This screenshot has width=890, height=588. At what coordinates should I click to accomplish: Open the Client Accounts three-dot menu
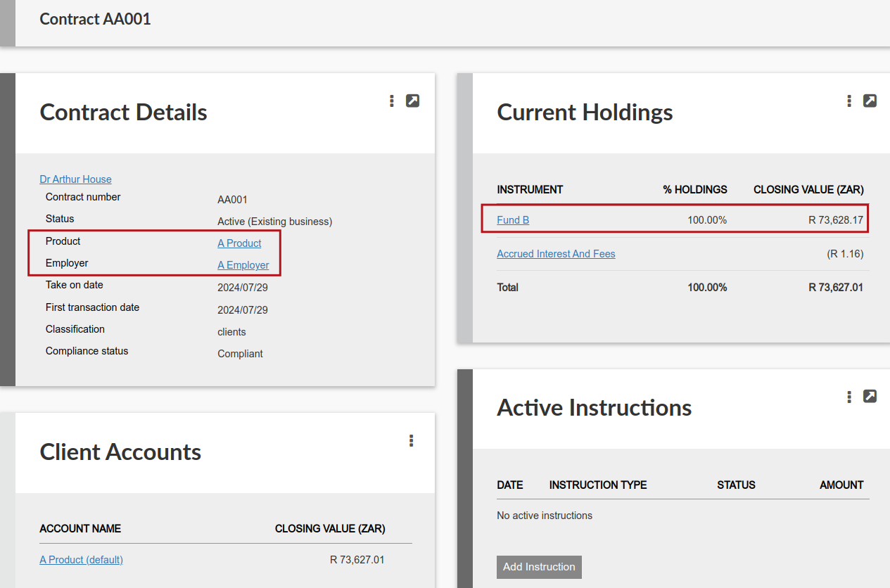coord(411,441)
